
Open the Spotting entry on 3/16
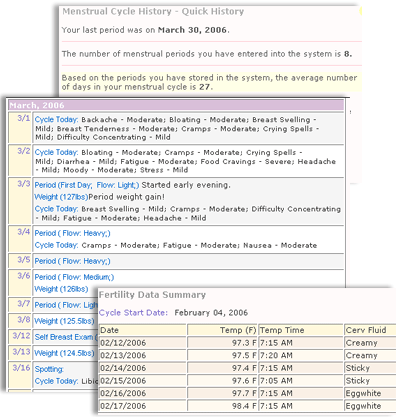(49, 369)
